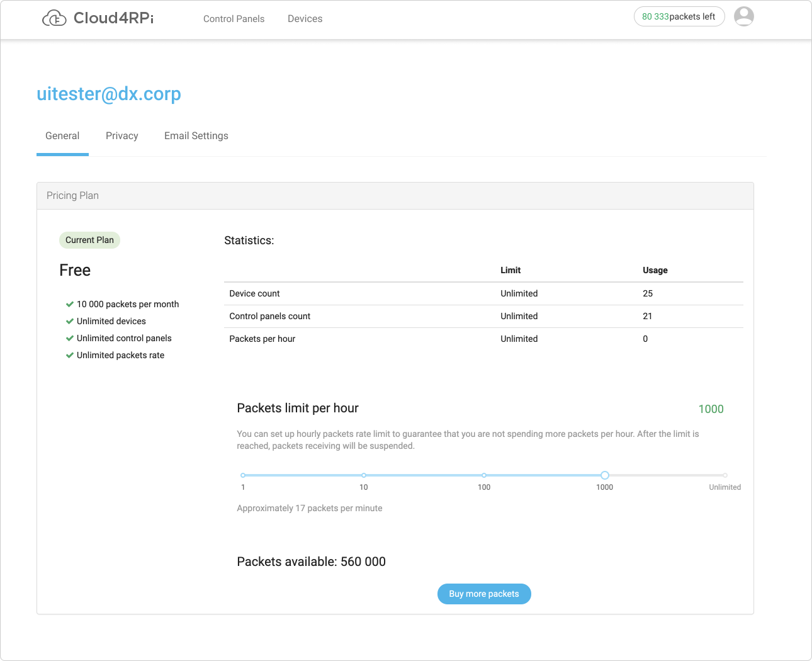Click Approximately 17 packets per minute text
Viewport: 812px width, 661px height.
pos(310,508)
